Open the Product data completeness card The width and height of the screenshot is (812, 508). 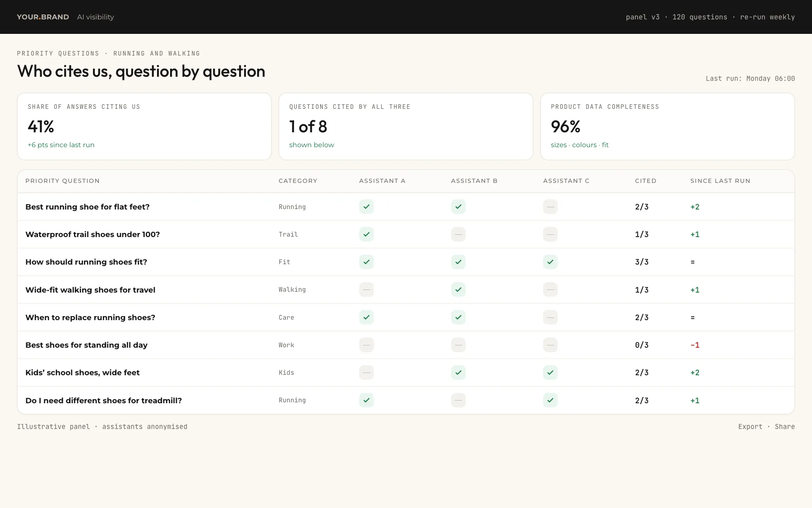pyautogui.click(x=668, y=126)
